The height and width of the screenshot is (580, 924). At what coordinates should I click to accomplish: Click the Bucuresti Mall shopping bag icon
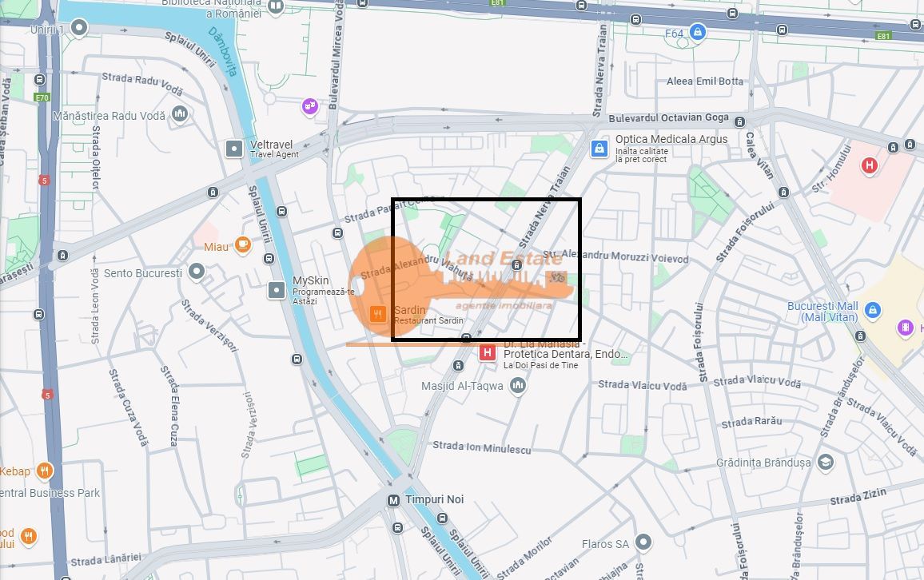coord(873,310)
